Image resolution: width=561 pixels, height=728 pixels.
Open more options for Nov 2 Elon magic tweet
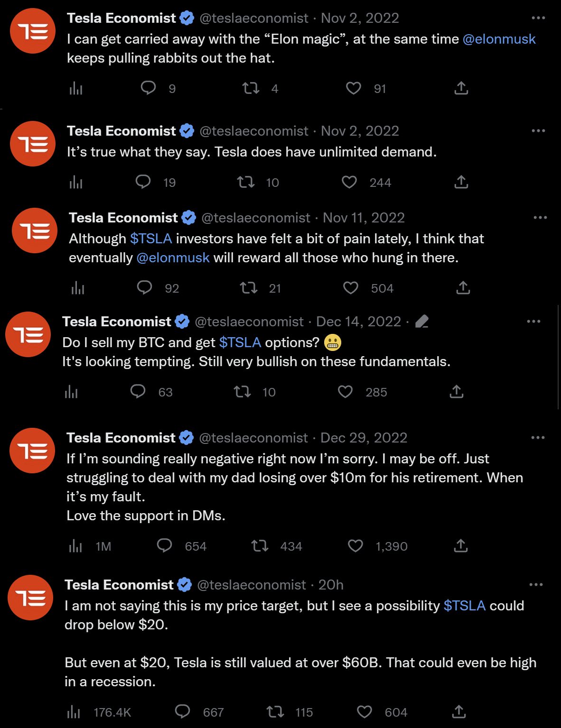538,18
